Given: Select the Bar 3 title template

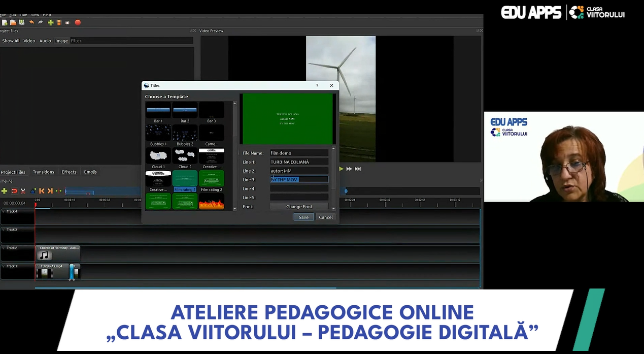Looking at the screenshot, I should 211,112.
